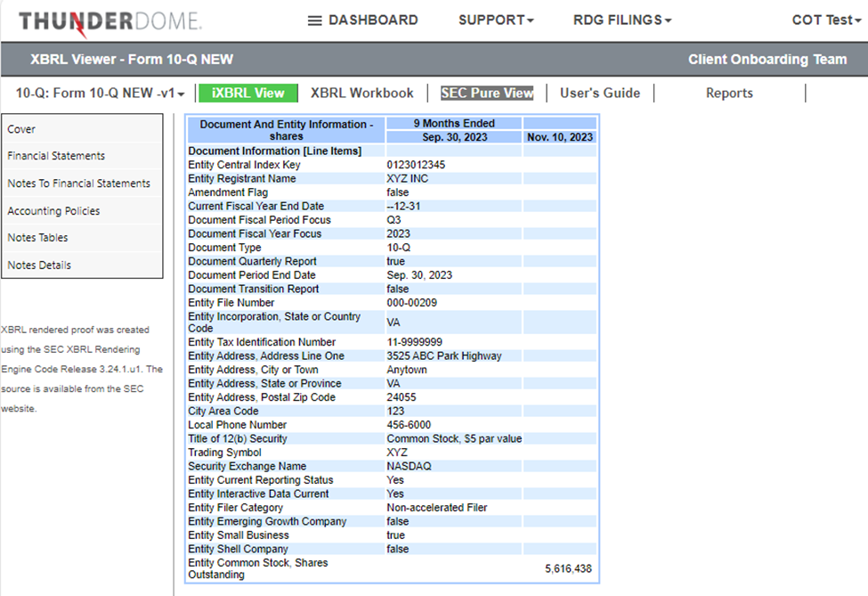
Task: Click the ThunderDome logo
Action: click(110, 21)
